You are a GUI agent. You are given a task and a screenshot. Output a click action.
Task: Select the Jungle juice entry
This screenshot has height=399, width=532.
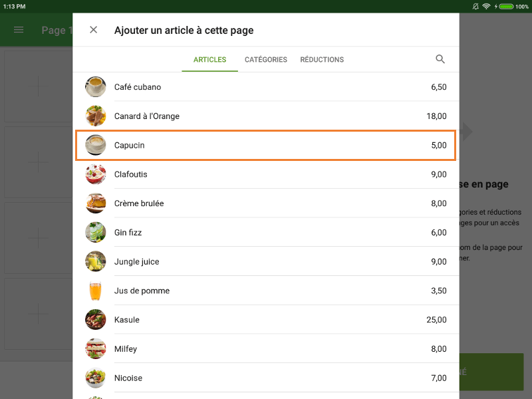(x=266, y=261)
